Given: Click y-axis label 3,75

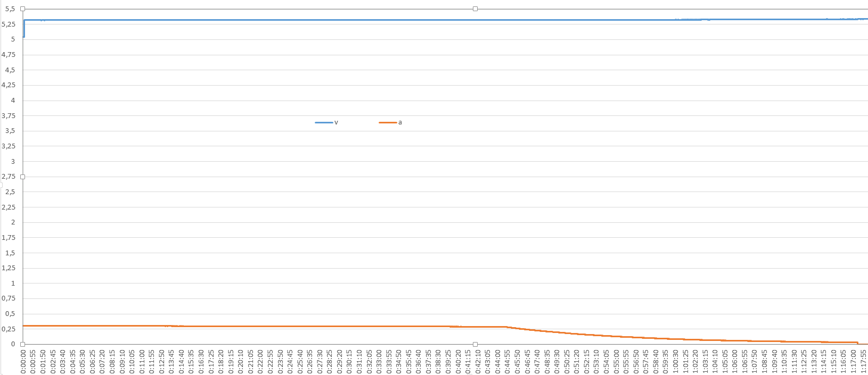Looking at the screenshot, I should click(x=9, y=115).
